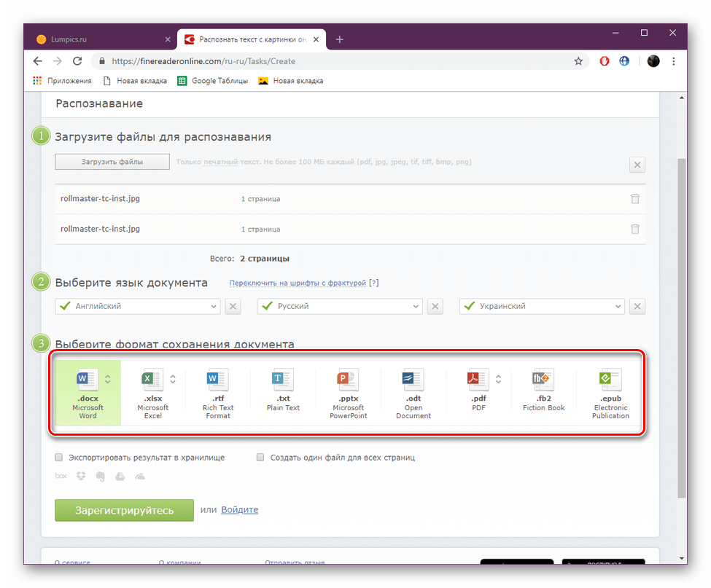The width and height of the screenshot is (711, 588).
Task: Delete the first rollmaster-tc-inst.jpg file via trash icon
Action: tap(635, 198)
